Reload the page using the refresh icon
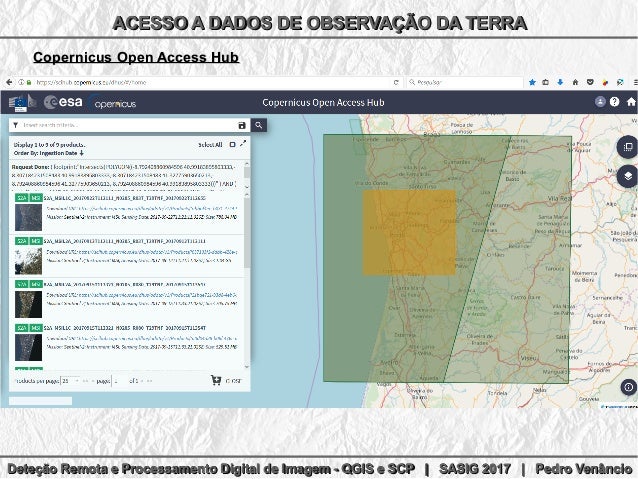The image size is (638, 479). 396,82
